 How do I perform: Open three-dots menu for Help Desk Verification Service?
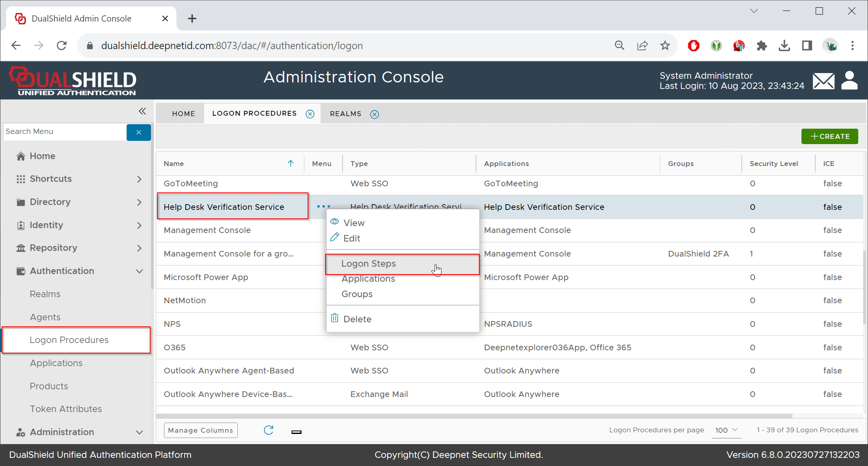click(323, 207)
